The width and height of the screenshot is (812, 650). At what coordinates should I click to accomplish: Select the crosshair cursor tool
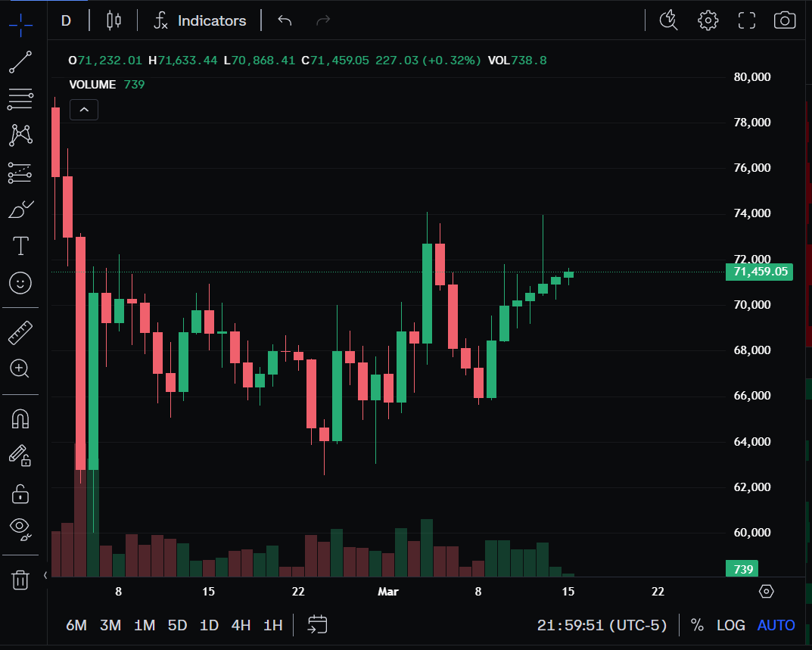[x=20, y=25]
